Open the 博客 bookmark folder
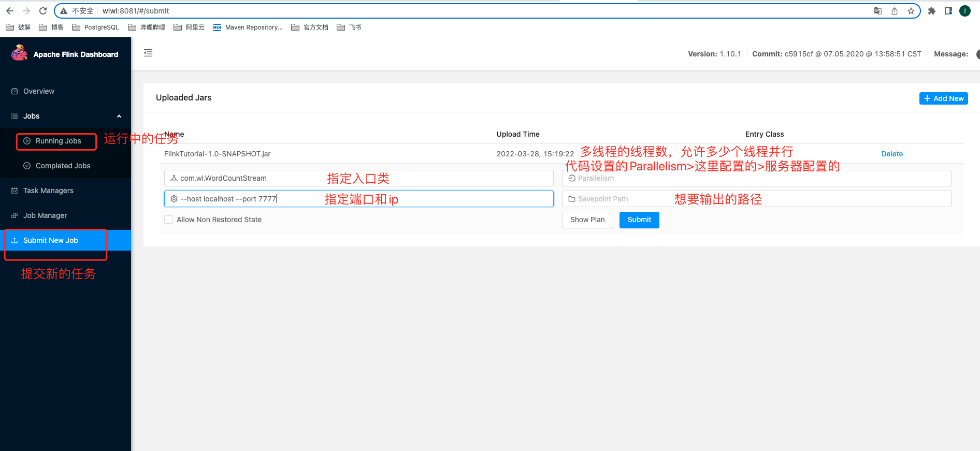Screen dimensions: 980x451 click(51, 27)
